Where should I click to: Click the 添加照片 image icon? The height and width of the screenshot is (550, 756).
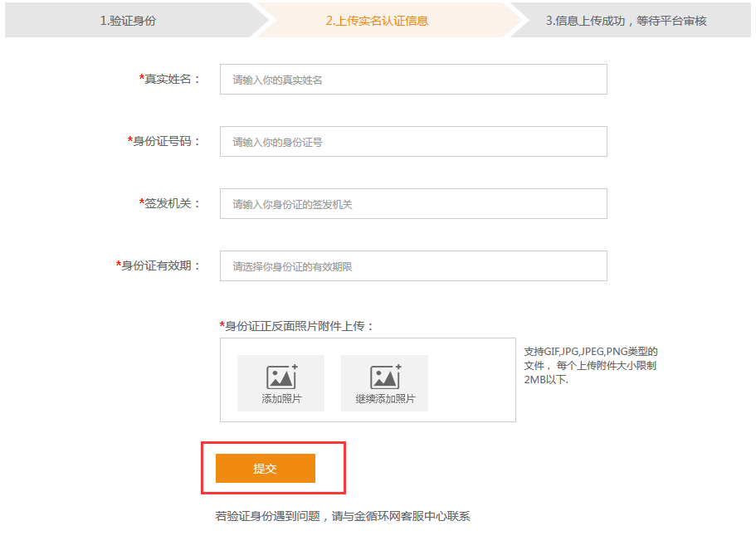pyautogui.click(x=282, y=377)
